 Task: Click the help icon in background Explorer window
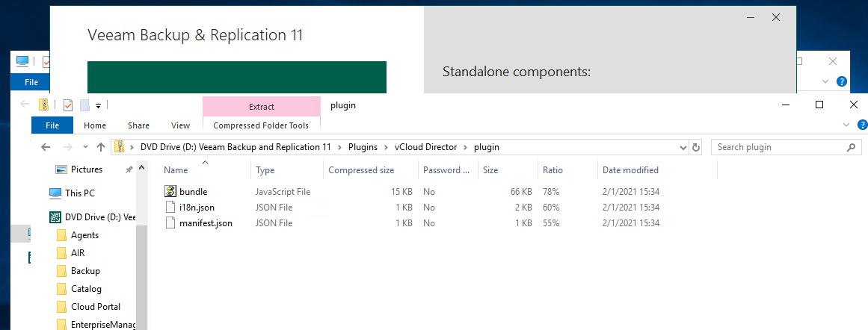pyautogui.click(x=841, y=82)
